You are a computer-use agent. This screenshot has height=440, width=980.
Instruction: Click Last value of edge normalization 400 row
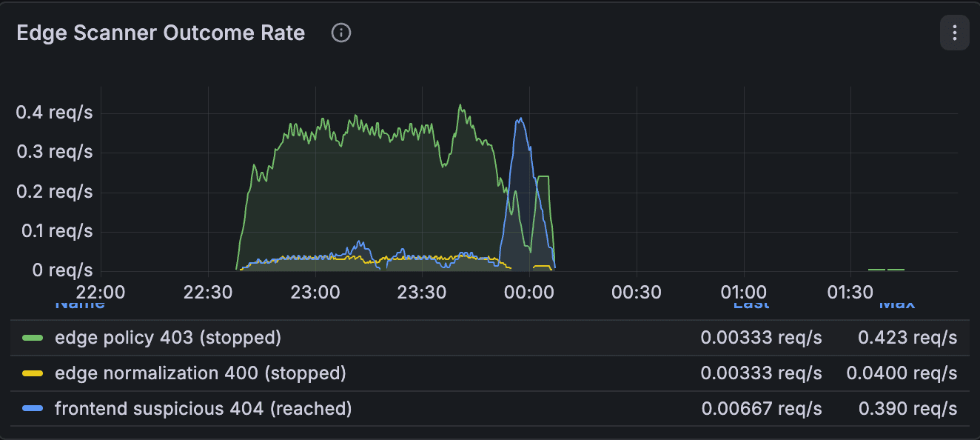762,373
